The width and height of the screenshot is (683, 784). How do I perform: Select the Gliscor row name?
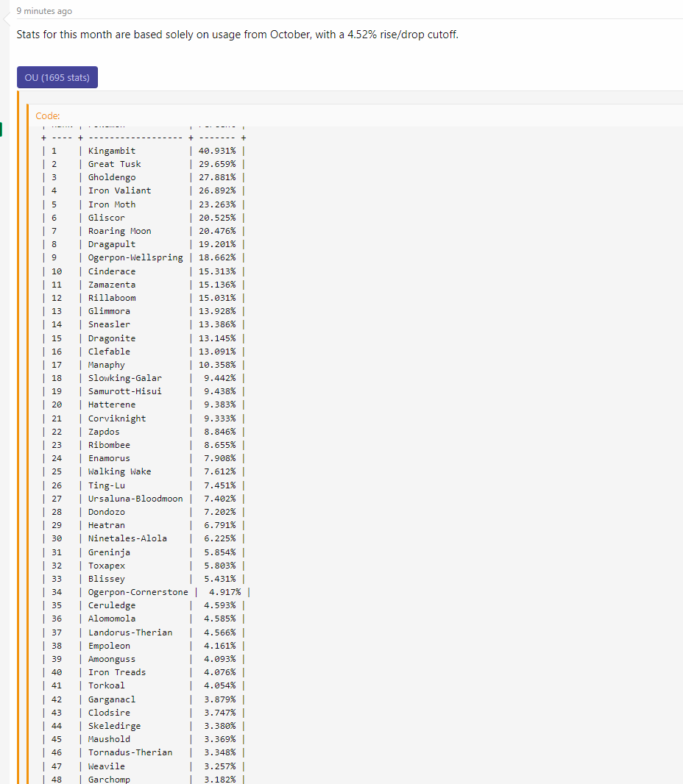pyautogui.click(x=107, y=218)
